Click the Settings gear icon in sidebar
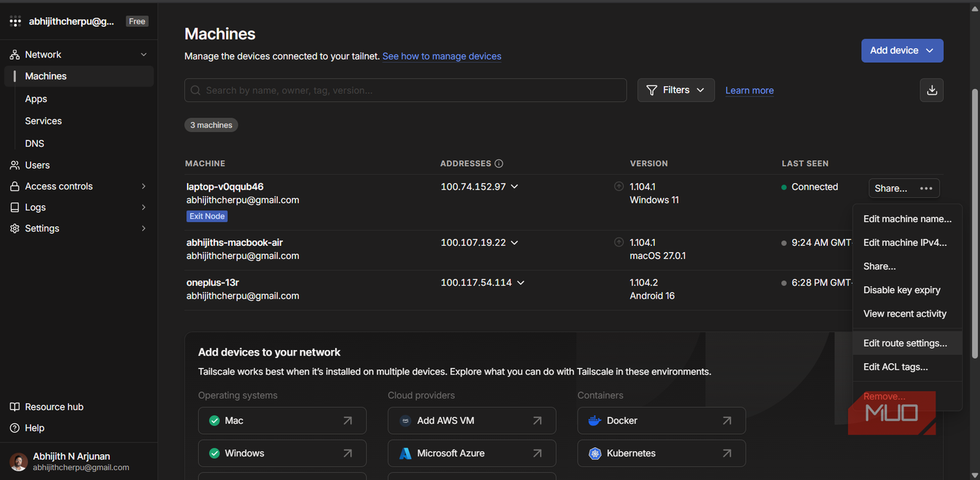The image size is (980, 480). pos(15,229)
